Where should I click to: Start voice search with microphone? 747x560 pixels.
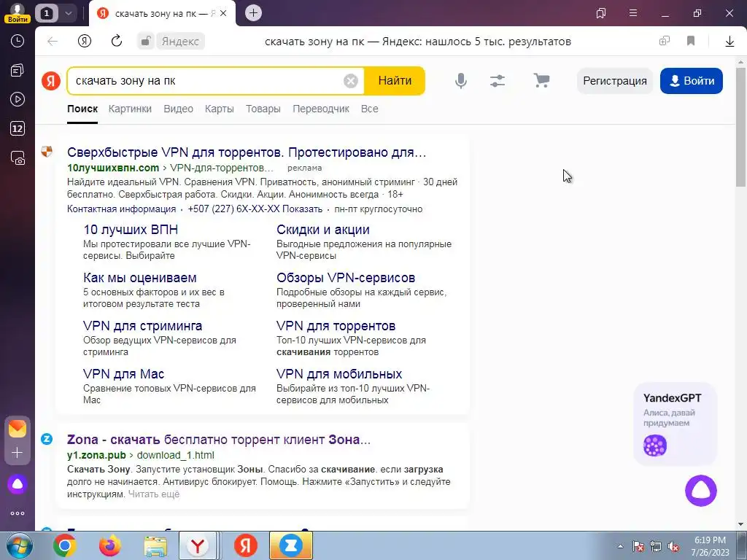click(x=461, y=81)
